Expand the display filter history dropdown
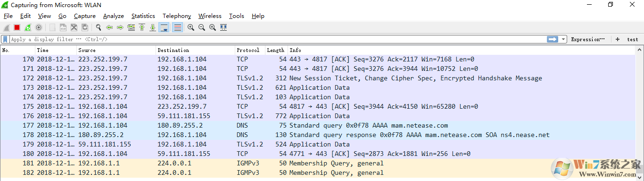 pyautogui.click(x=563, y=39)
